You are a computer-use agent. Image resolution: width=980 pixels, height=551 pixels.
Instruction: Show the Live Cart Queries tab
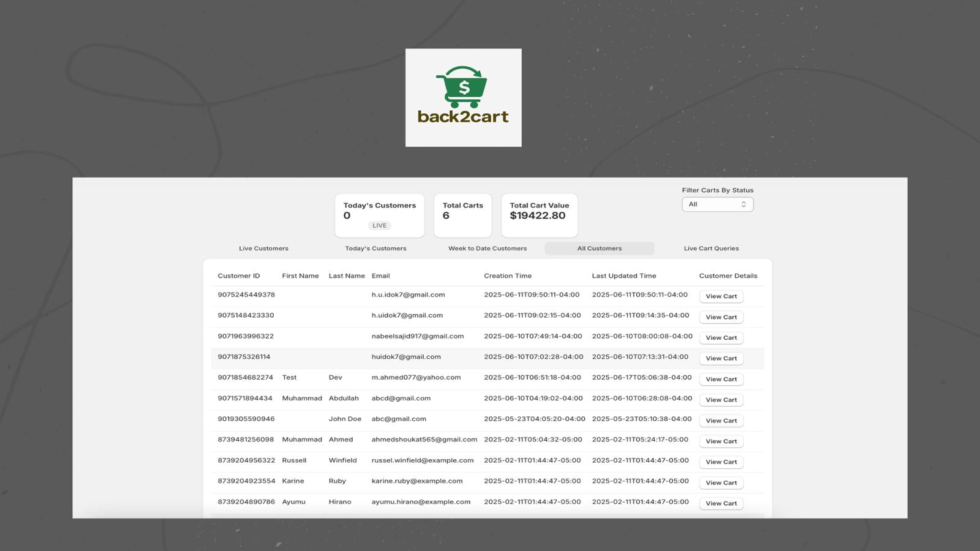711,249
